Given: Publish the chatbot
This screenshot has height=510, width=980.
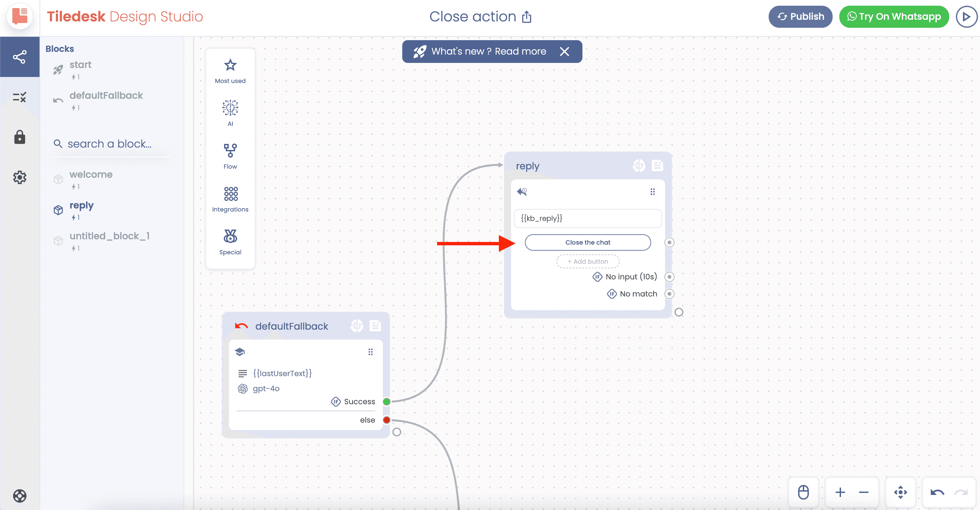Looking at the screenshot, I should pos(800,17).
